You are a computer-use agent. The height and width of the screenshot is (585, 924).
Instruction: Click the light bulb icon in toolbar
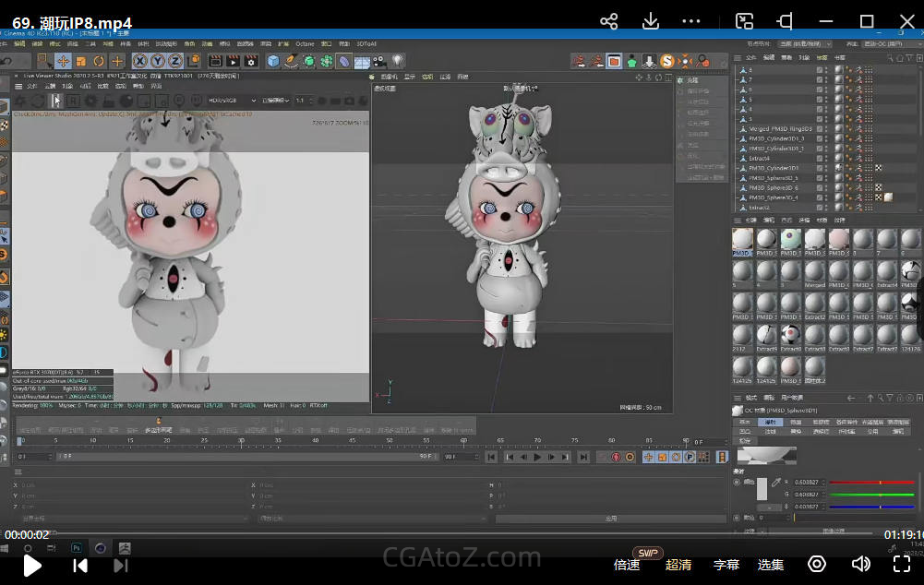(x=398, y=61)
